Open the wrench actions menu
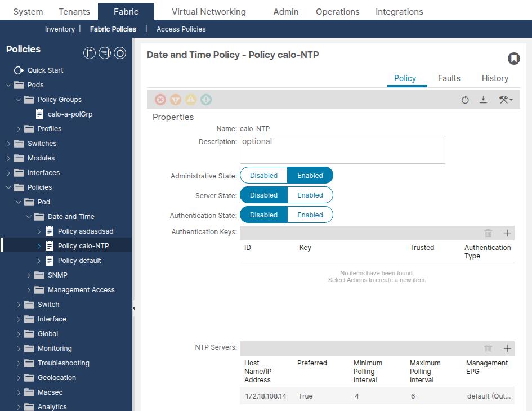This screenshot has height=411, width=532. 505,99
